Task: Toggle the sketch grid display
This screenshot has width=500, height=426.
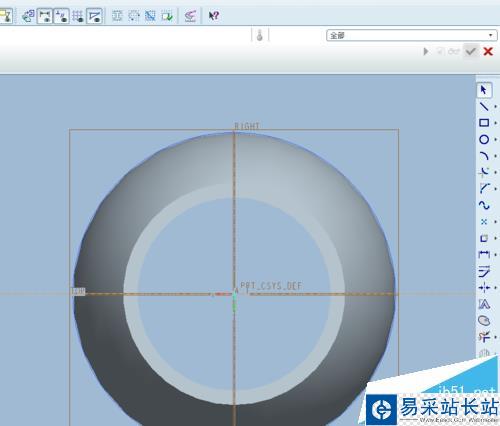Action: point(78,16)
